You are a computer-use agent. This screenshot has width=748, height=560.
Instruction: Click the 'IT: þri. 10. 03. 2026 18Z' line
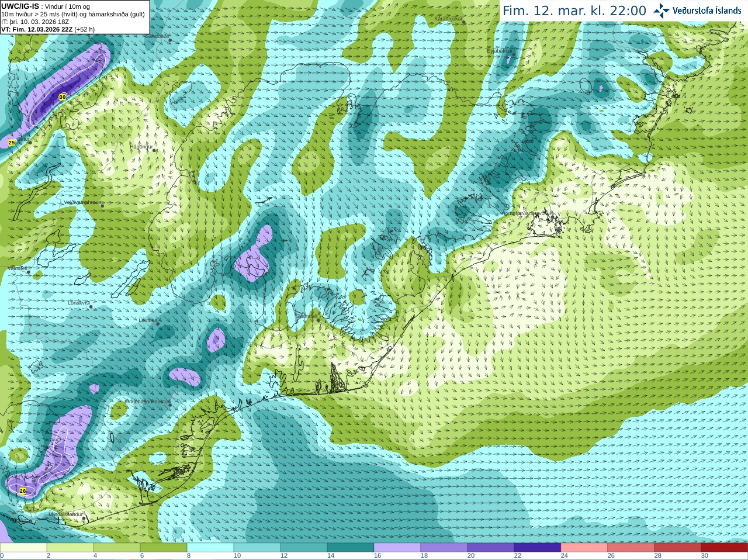(x=35, y=22)
